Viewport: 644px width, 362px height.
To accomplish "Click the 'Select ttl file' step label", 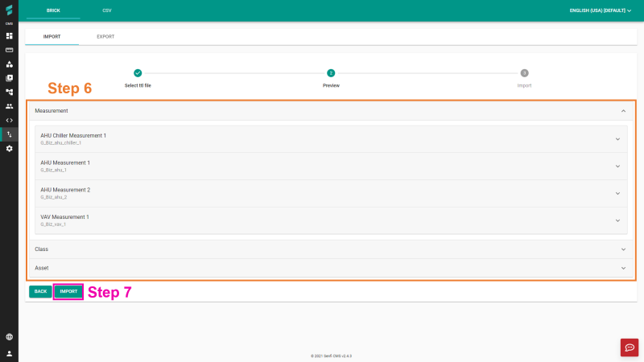I will coord(138,85).
